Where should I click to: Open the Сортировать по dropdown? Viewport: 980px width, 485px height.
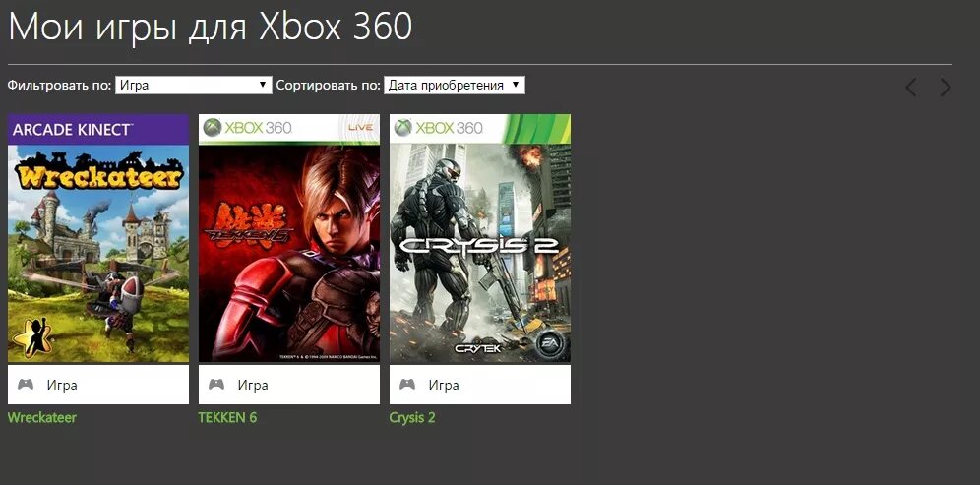(x=455, y=85)
